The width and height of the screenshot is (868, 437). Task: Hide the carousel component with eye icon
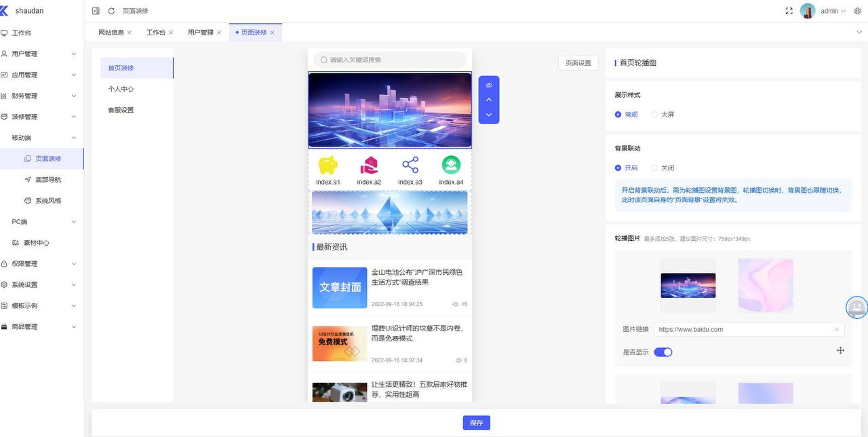tap(488, 85)
